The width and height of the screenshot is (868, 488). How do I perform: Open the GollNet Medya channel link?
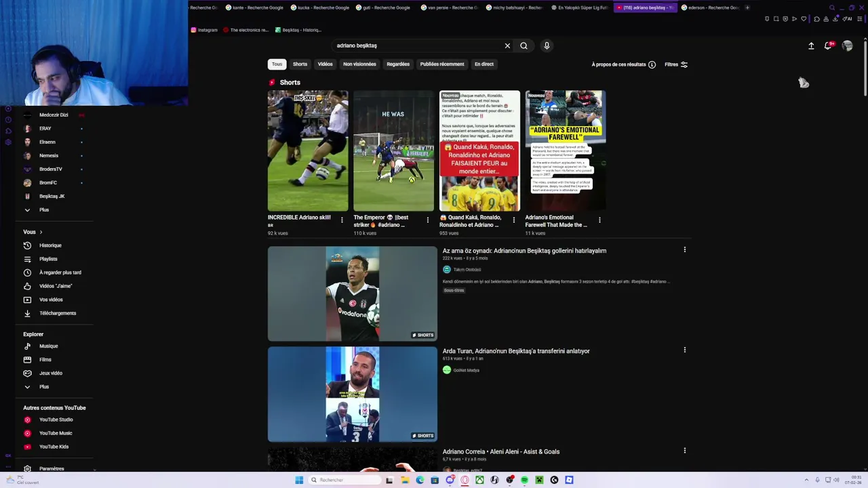467,370
